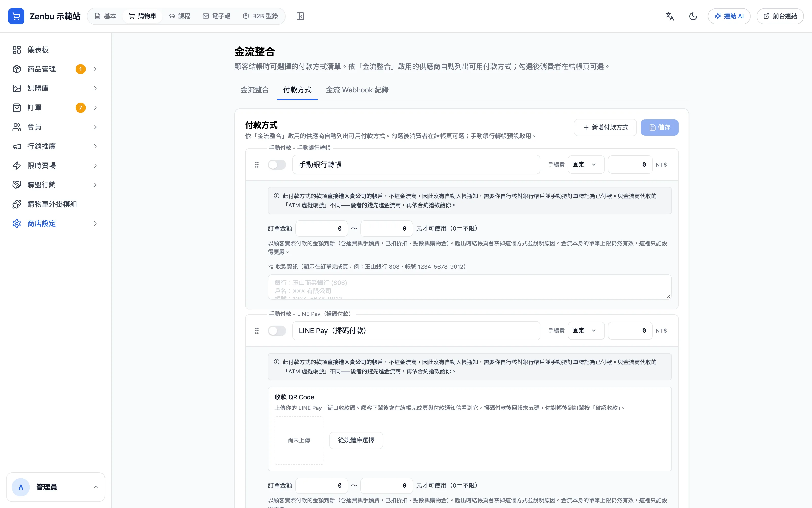The width and height of the screenshot is (812, 508).
Task: Open 電子報 in top navigation
Action: pos(217,16)
